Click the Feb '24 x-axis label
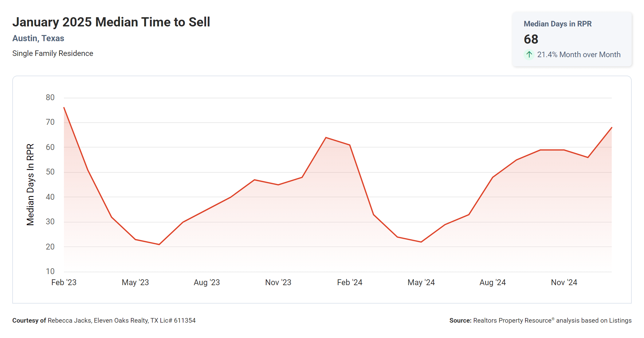Viewport: 644px width, 338px height. pyautogui.click(x=350, y=282)
